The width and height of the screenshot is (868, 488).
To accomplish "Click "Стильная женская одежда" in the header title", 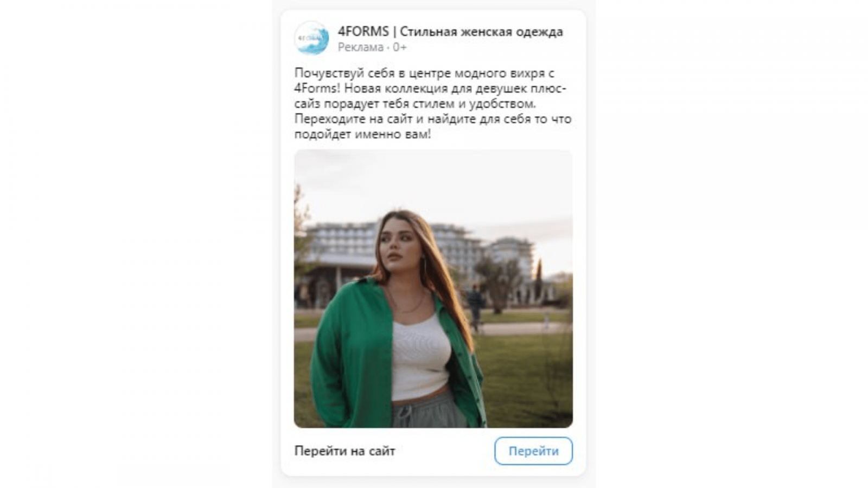I will tap(481, 32).
